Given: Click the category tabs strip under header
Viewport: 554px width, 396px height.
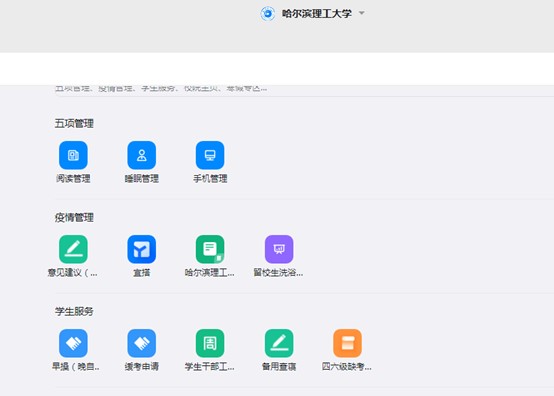Looking at the screenshot, I should [161, 88].
